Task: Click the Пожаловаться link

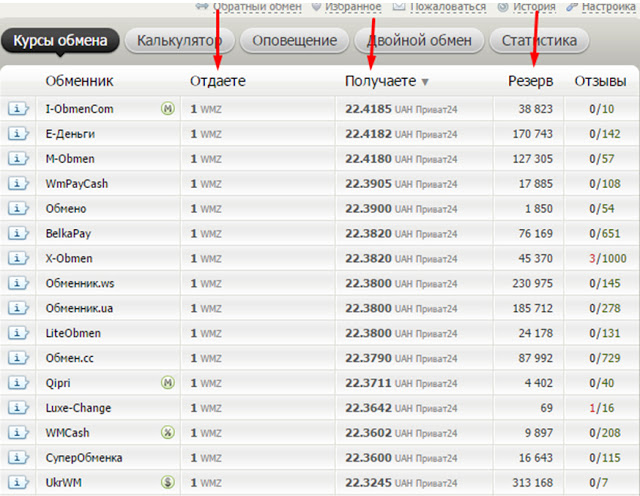Action: tap(448, 7)
